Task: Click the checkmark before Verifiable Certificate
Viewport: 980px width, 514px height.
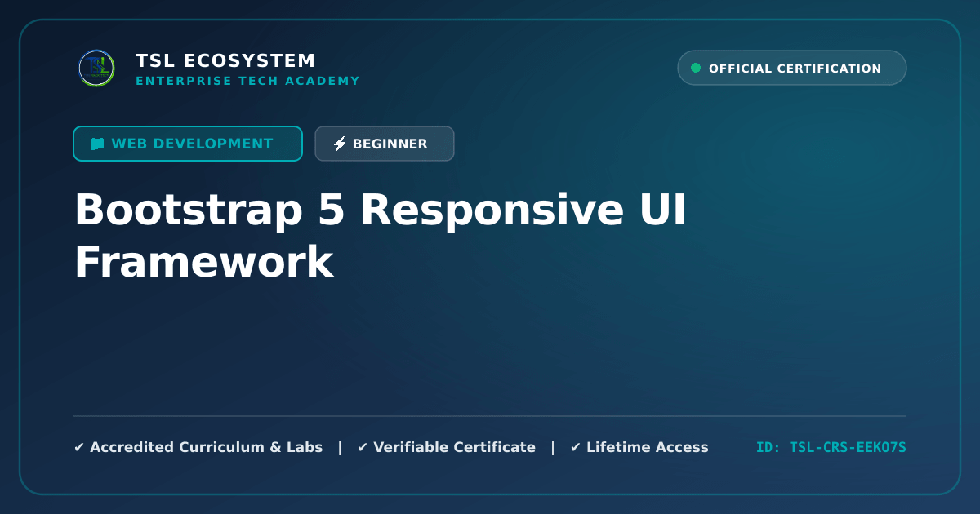Action: tap(363, 447)
